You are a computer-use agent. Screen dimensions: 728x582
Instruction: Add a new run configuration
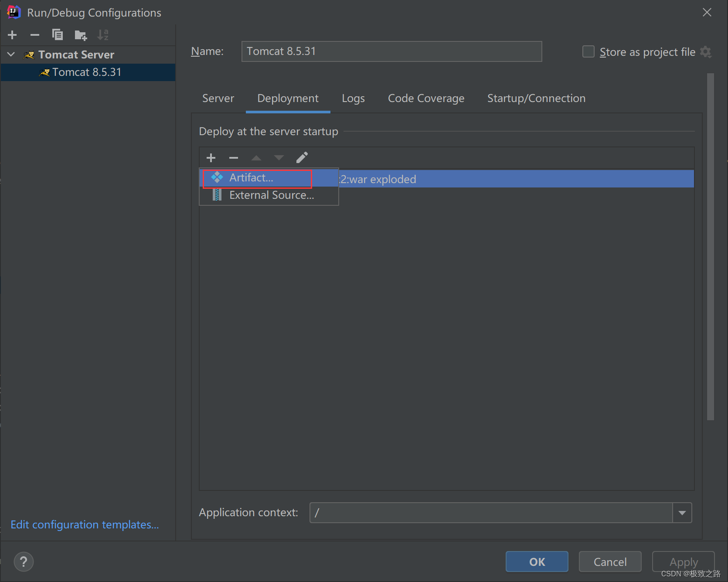point(12,35)
